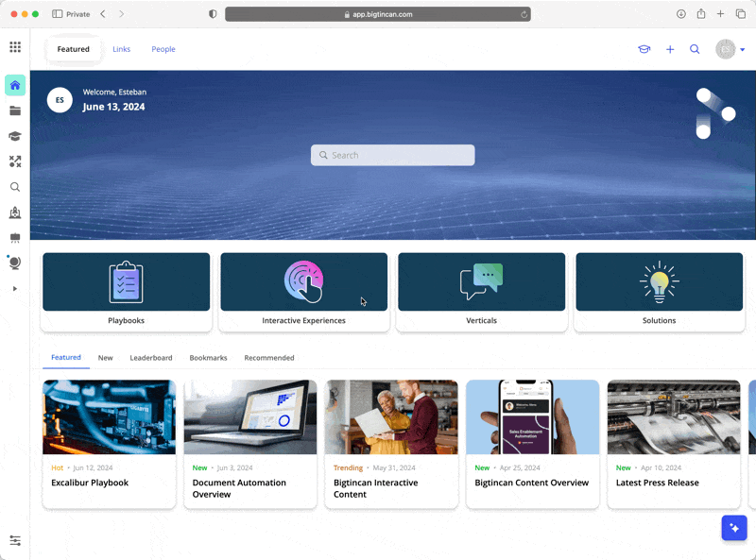Go forward with browser forward arrow
Viewport: 756px width, 560px height.
pyautogui.click(x=122, y=14)
